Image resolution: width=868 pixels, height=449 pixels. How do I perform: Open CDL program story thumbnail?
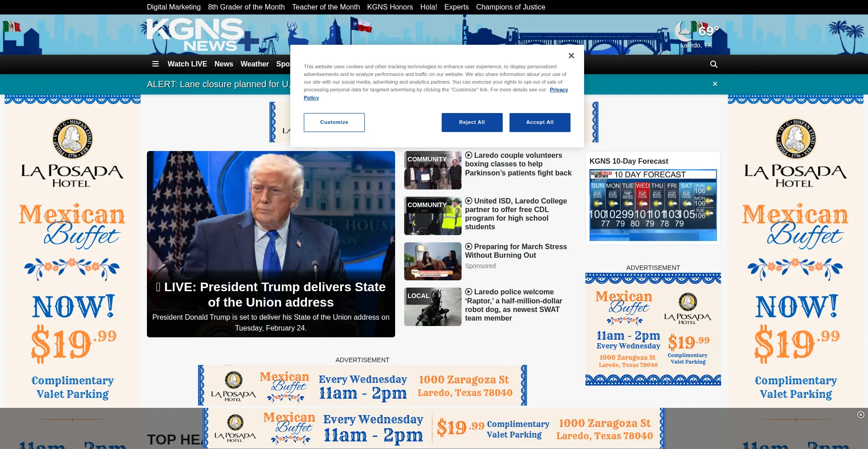coord(433,216)
